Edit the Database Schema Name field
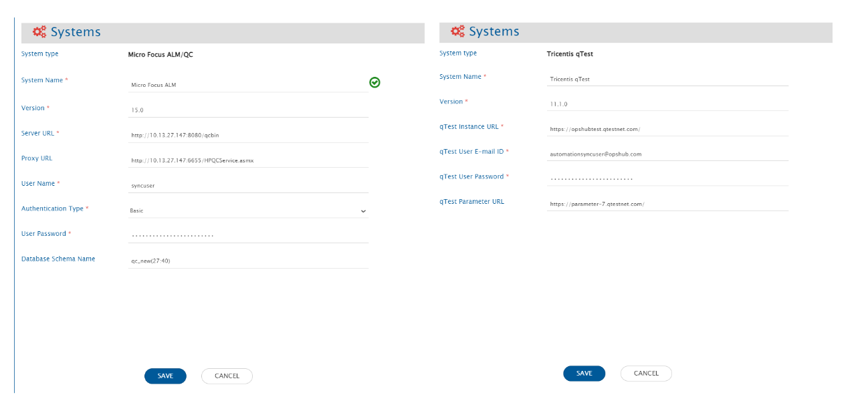Image resolution: width=868 pixels, height=419 pixels. [x=247, y=261]
